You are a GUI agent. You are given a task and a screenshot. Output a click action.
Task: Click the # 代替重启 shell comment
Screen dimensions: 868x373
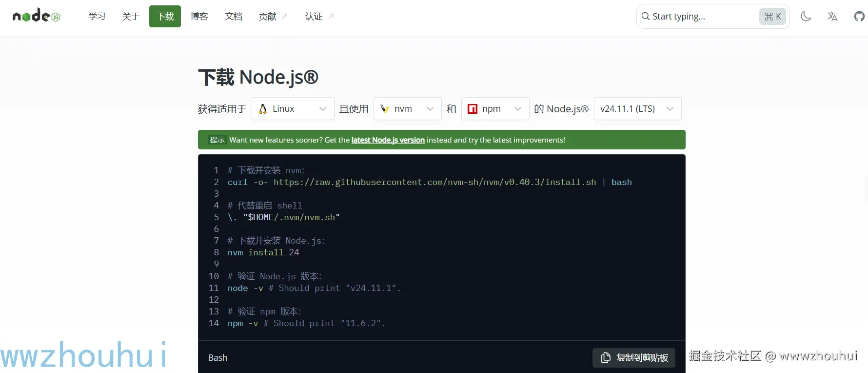click(265, 206)
